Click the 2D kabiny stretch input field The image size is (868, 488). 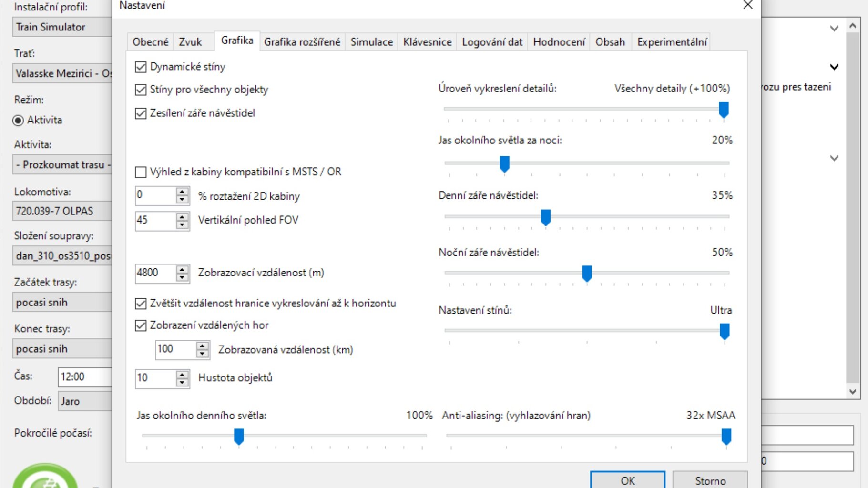coord(155,195)
